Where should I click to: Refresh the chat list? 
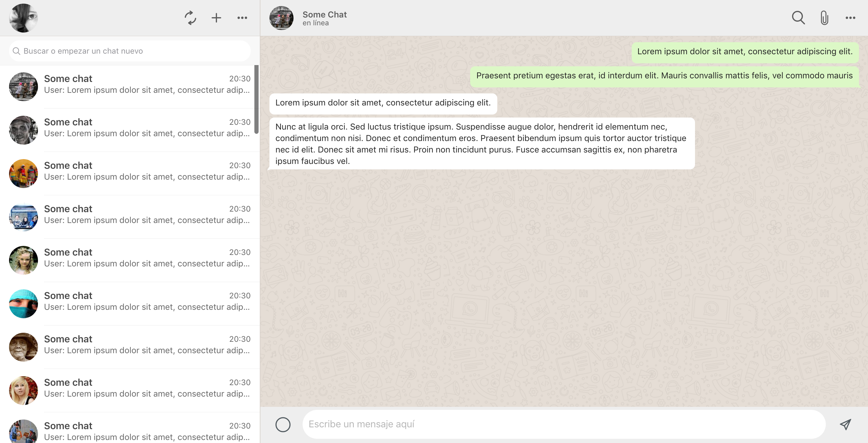(190, 18)
